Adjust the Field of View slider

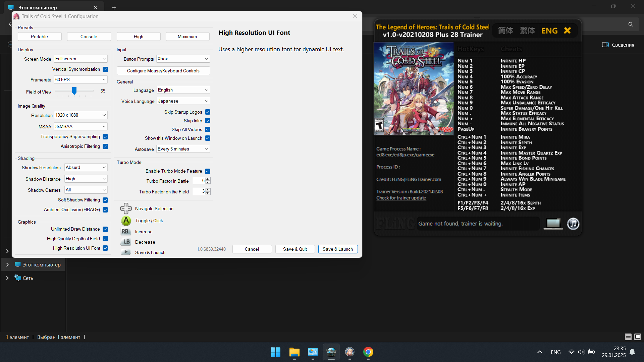point(74,91)
